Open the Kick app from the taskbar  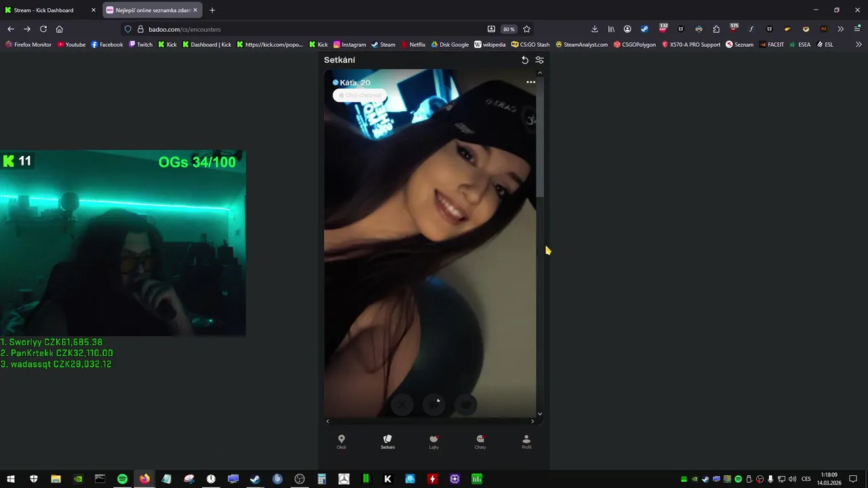[388, 479]
